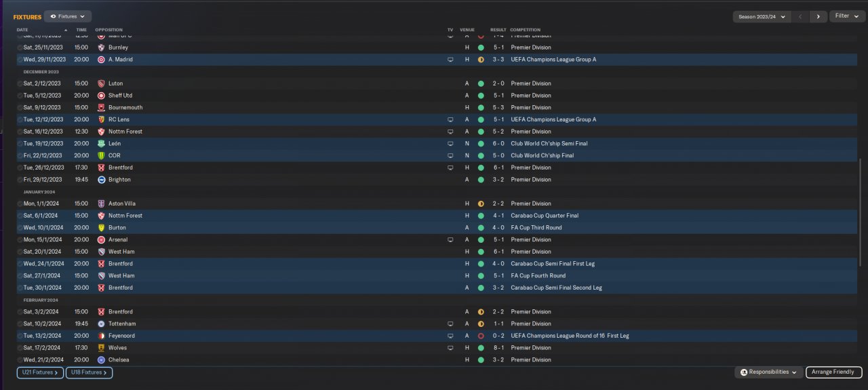Click the Brighton club badge icon
This screenshot has width=868, height=390.
pyautogui.click(x=101, y=180)
